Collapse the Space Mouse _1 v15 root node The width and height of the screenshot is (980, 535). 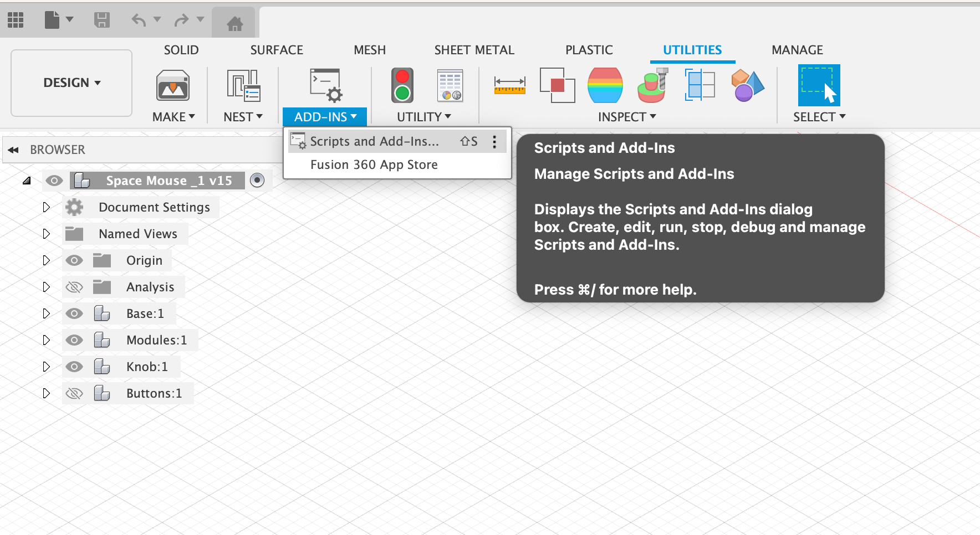(x=27, y=181)
